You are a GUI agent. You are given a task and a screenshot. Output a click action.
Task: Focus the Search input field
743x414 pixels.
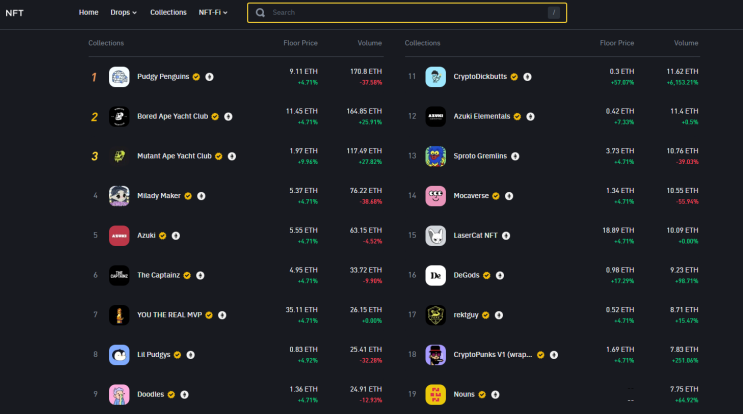click(x=407, y=13)
